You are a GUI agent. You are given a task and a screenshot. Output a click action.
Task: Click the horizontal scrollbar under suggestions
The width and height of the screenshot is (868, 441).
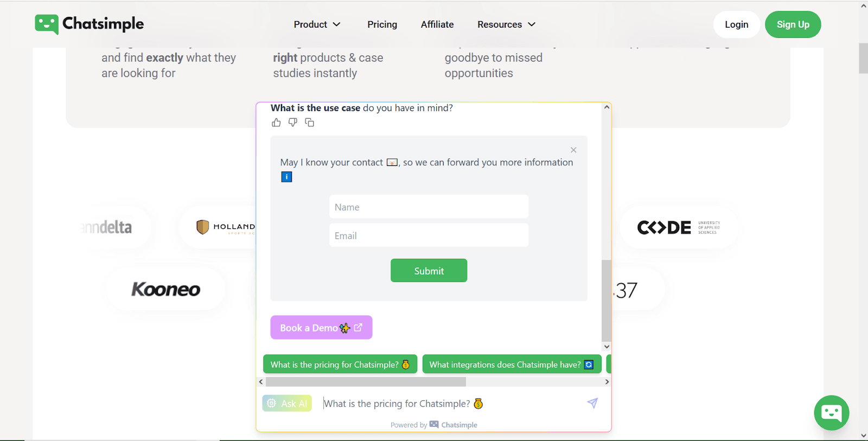click(x=366, y=382)
